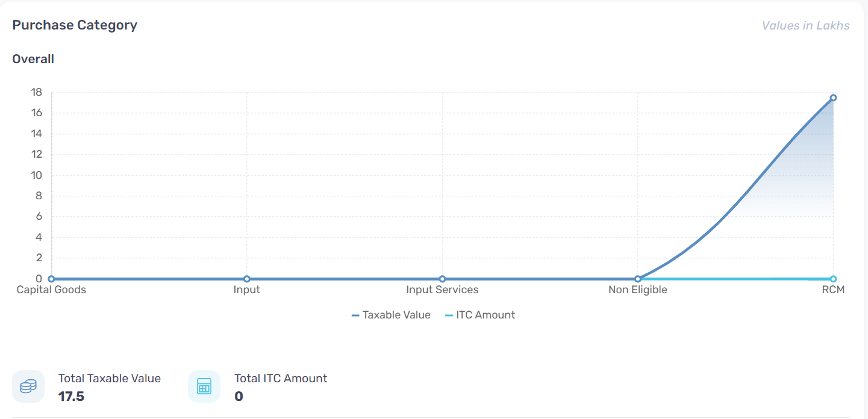
Task: Select the RCM taxable value data point
Action: coord(833,98)
